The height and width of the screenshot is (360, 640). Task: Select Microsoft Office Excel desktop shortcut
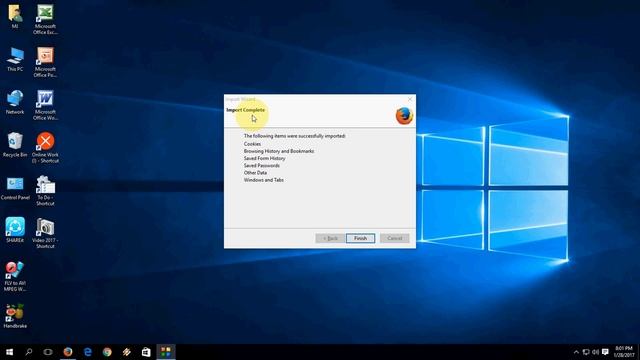pos(45,19)
